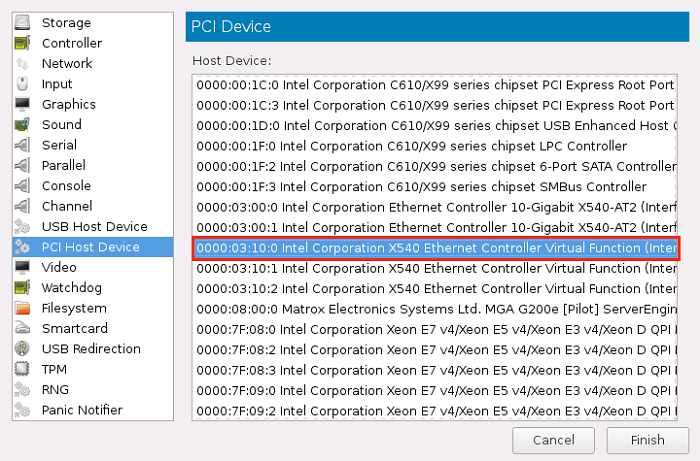Click the Graphics monitor icon
Image resolution: width=700 pixels, height=461 pixels.
pos(22,105)
